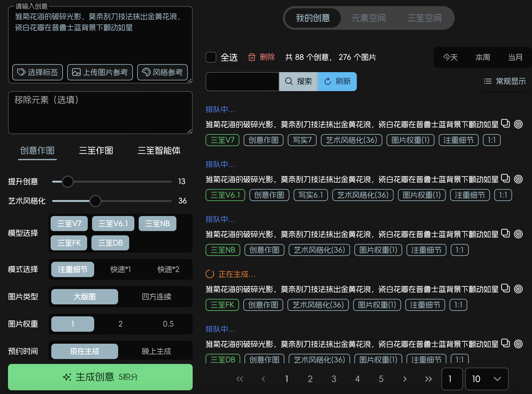This screenshot has height=394, width=532.
Task: Click the list icon beside 常规显示
Action: coord(488,82)
